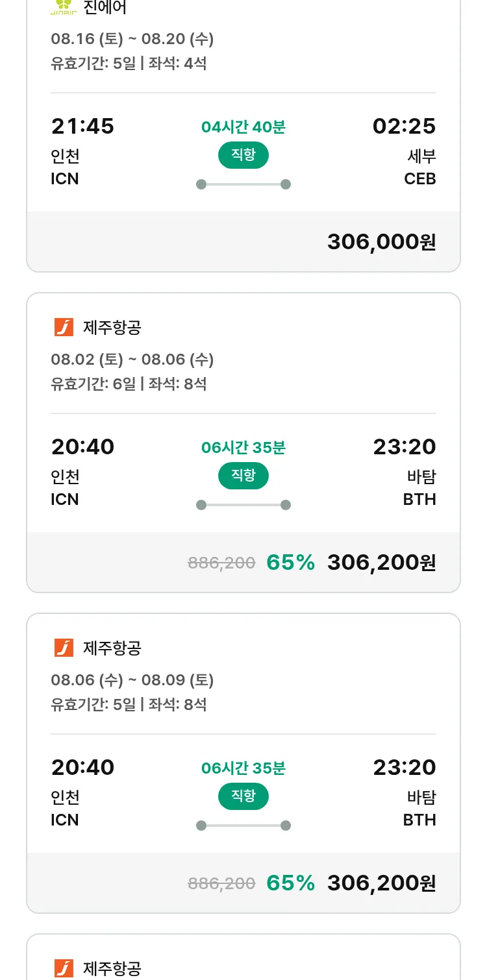Tap the 02:25 Cebu arrival time
The width and height of the screenshot is (487, 980).
(x=404, y=127)
